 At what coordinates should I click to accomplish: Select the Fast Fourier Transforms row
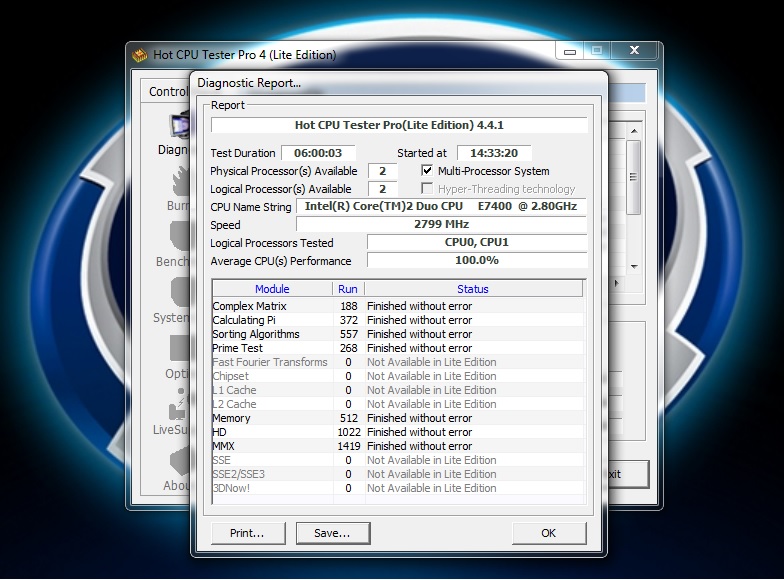coord(398,362)
